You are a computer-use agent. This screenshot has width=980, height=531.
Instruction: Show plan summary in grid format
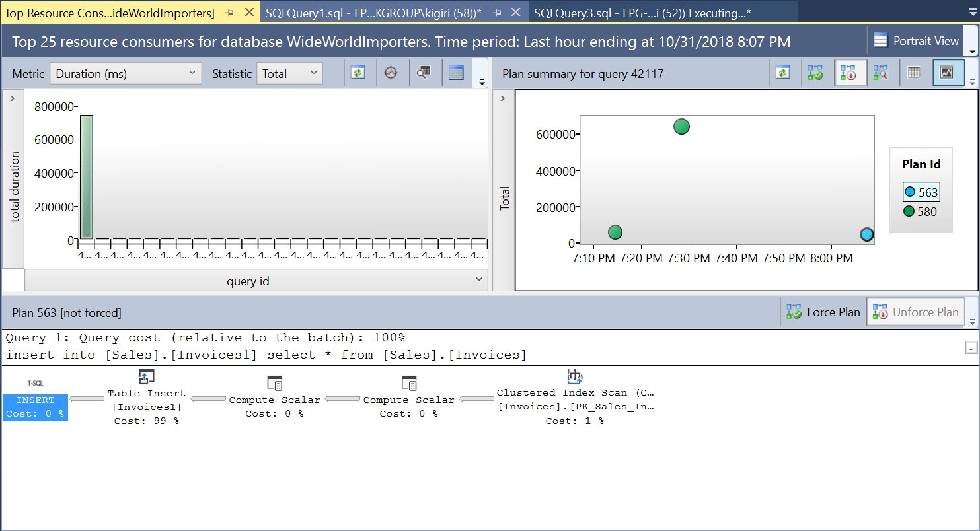click(914, 73)
